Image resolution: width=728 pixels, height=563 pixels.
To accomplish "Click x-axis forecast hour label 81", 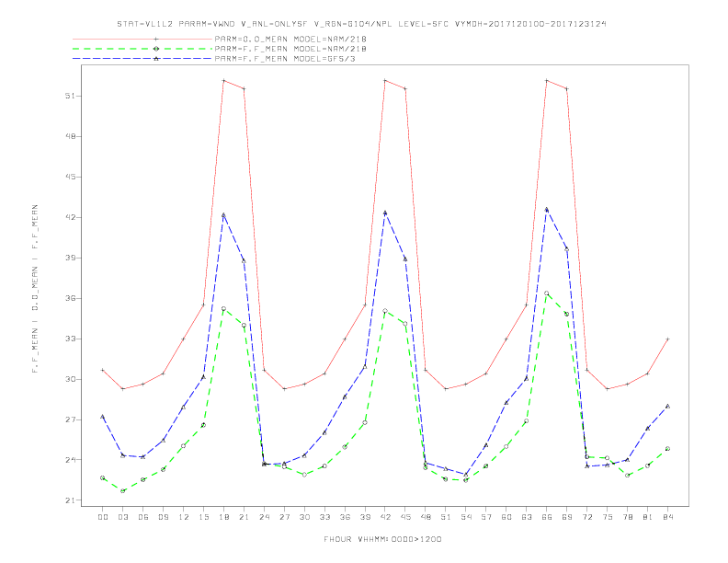I will (x=648, y=517).
